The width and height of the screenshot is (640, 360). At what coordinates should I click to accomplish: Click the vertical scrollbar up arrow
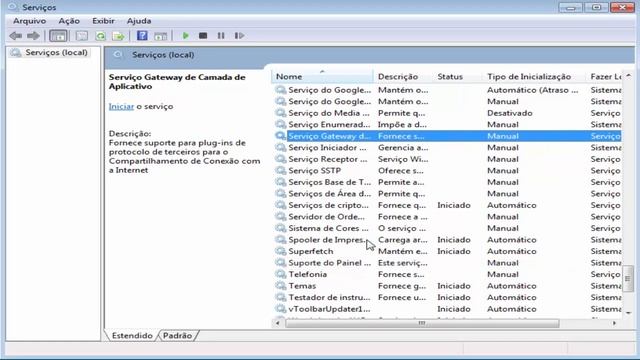coord(629,76)
